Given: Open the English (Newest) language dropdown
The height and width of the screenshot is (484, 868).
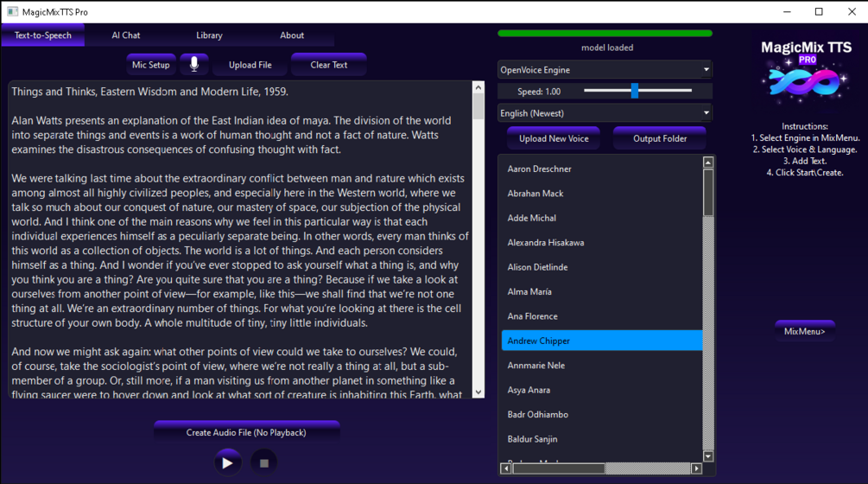Looking at the screenshot, I should [605, 113].
